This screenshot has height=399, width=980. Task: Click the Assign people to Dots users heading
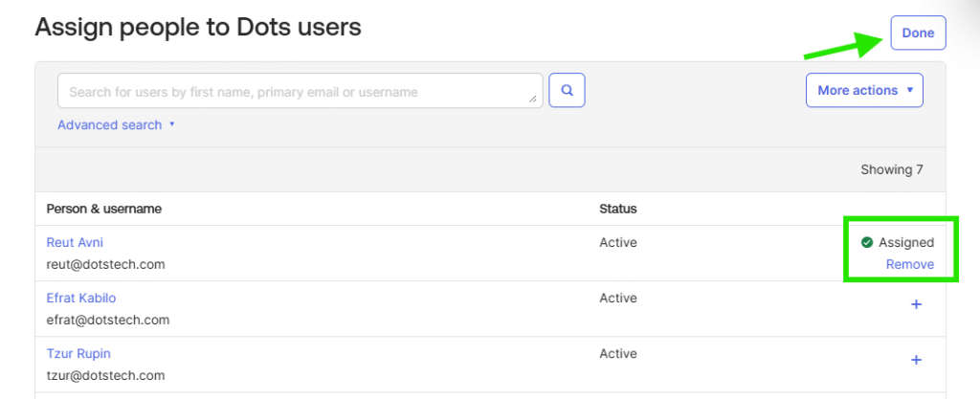198,27
